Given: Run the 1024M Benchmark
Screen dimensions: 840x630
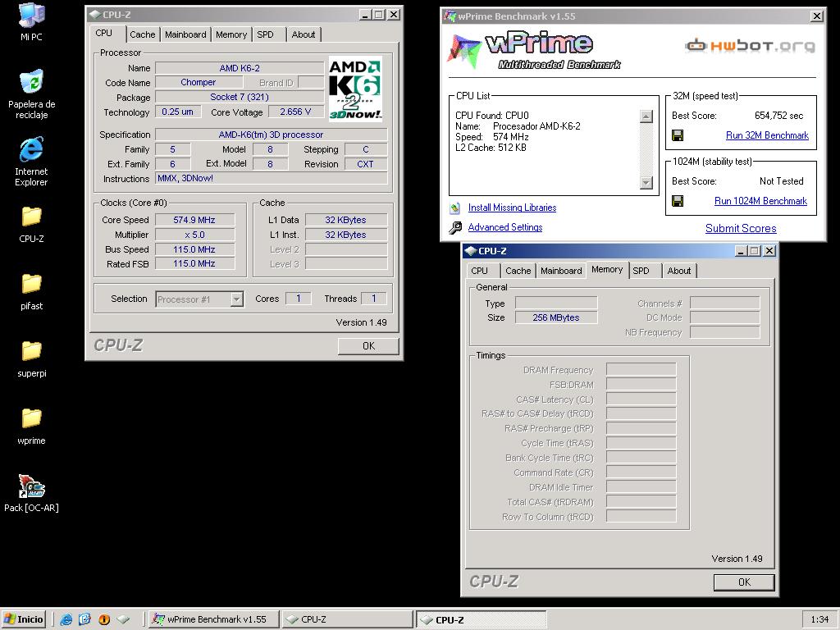Looking at the screenshot, I should pos(760,201).
